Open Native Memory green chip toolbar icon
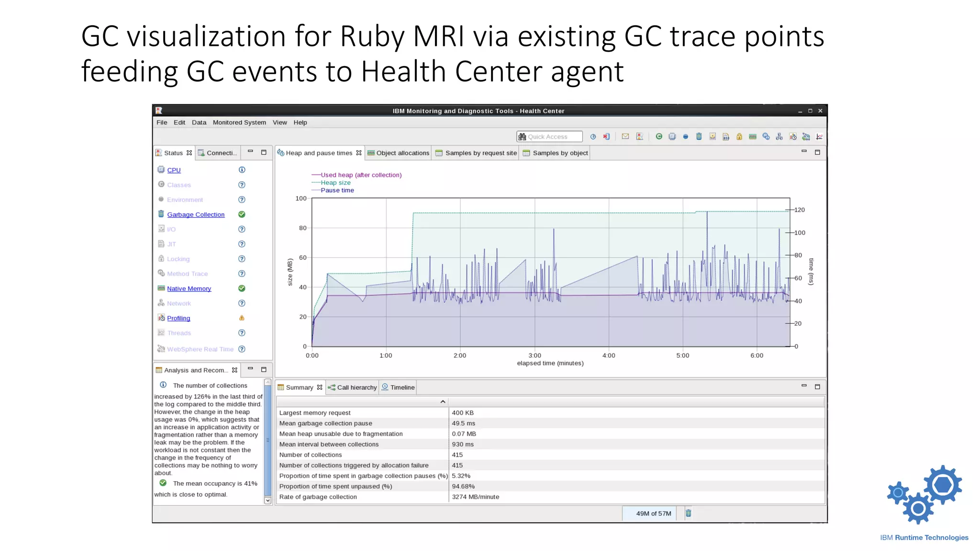 pyautogui.click(x=753, y=136)
